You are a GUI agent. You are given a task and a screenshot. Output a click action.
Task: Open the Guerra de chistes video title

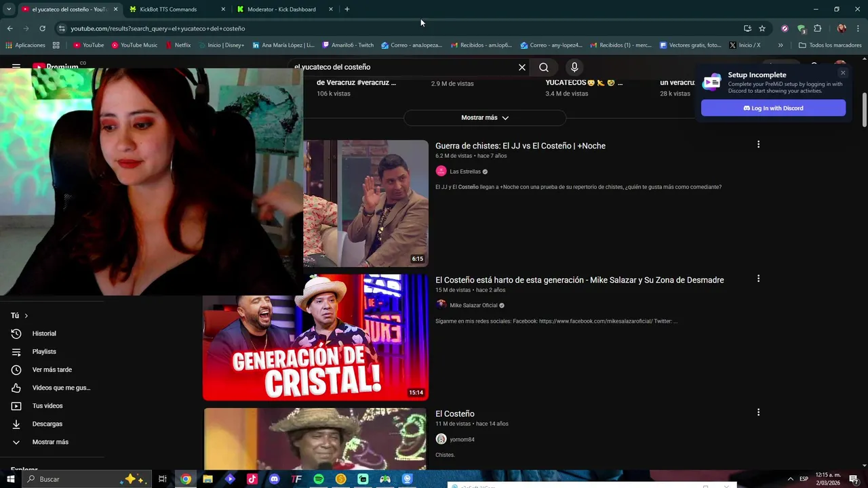(520, 146)
